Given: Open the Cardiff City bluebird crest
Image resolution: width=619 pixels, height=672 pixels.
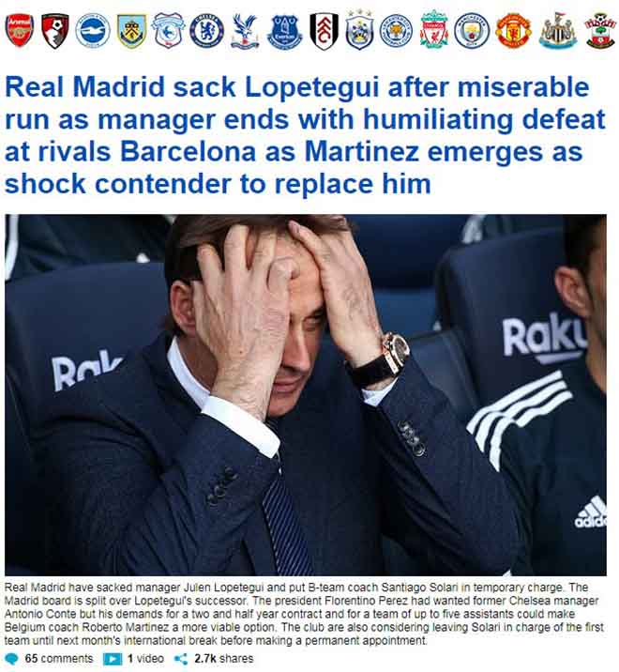Looking at the screenshot, I should pos(168,30).
